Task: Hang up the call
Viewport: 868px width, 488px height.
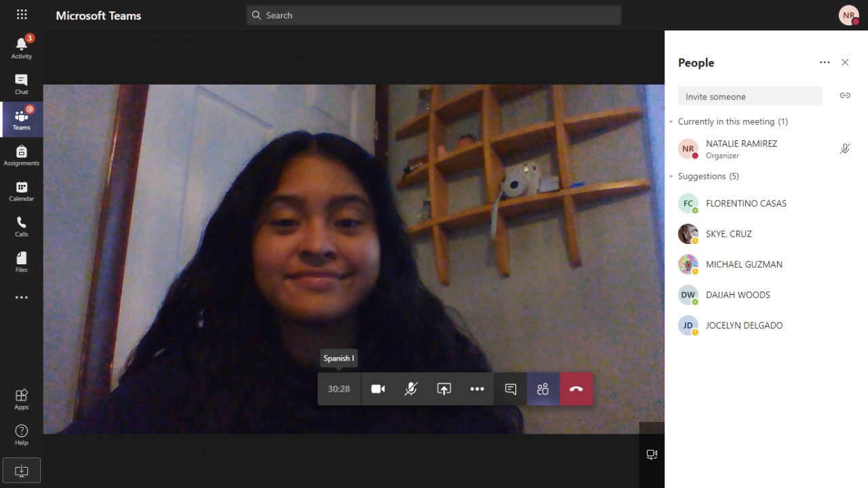Action: click(576, 389)
